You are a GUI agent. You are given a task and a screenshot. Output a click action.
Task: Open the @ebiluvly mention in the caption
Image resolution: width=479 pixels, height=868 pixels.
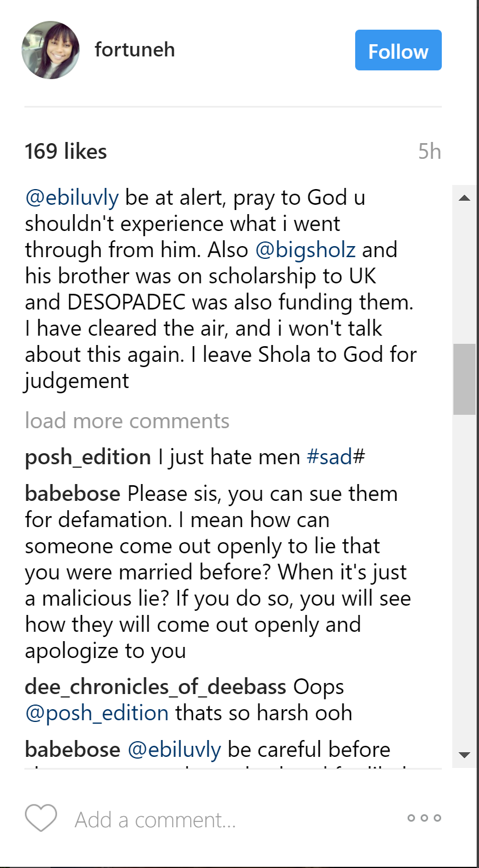(72, 198)
